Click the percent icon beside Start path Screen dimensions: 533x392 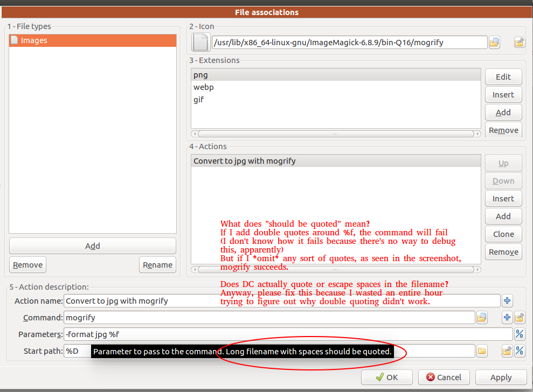pos(519,351)
